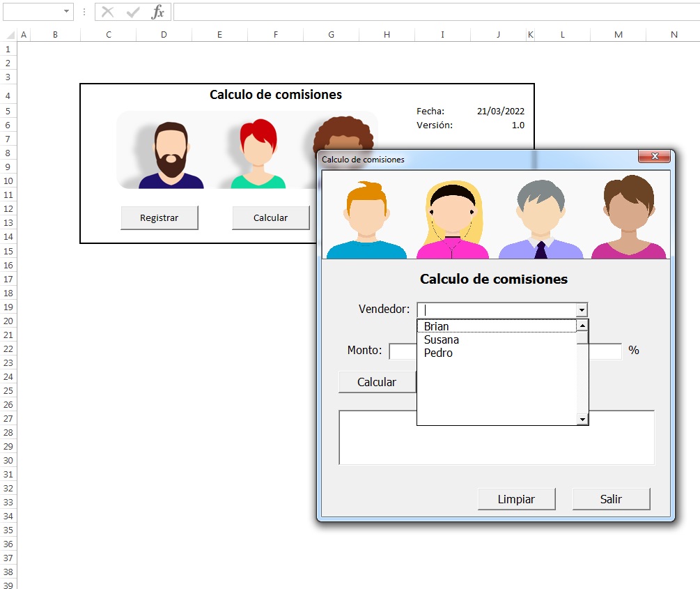
Task: Click the dropdown list scroll down arrow
Action: point(582,419)
